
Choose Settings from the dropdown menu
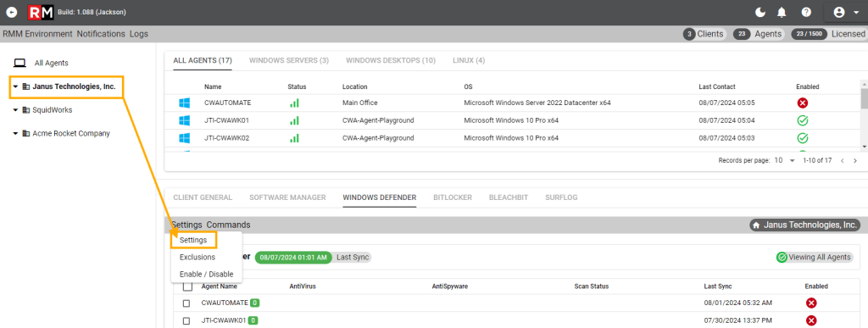pos(193,240)
